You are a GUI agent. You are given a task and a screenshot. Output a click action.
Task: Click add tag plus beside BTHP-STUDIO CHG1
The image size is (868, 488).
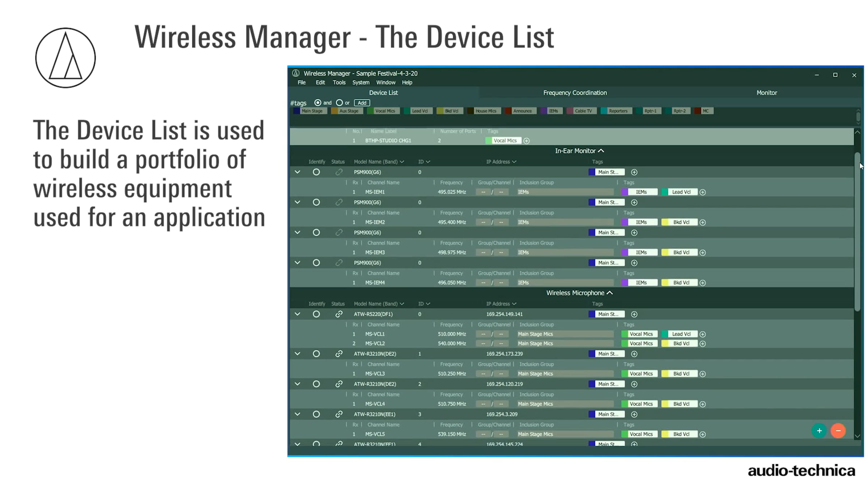(x=527, y=141)
